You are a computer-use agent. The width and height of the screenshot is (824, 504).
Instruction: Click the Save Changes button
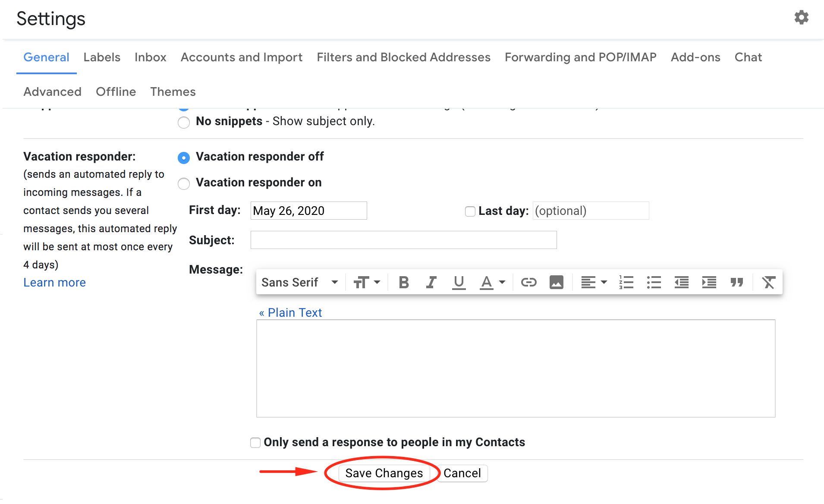(384, 473)
